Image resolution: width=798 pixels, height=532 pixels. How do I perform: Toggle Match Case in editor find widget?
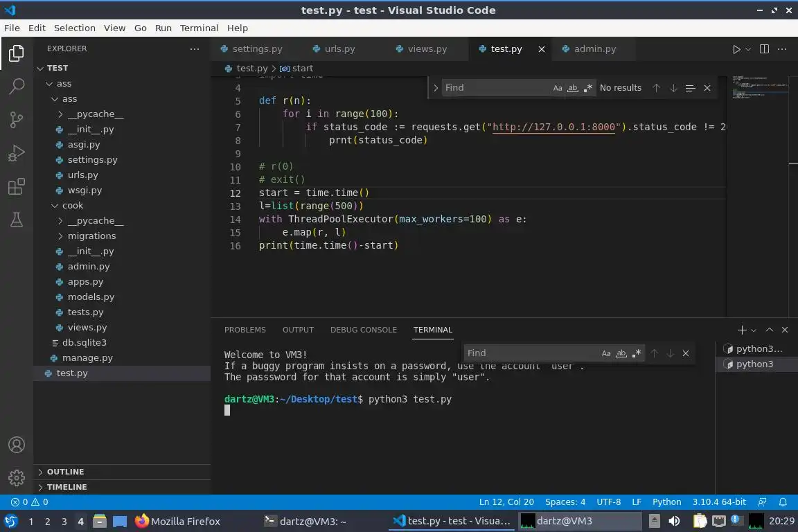click(x=558, y=87)
